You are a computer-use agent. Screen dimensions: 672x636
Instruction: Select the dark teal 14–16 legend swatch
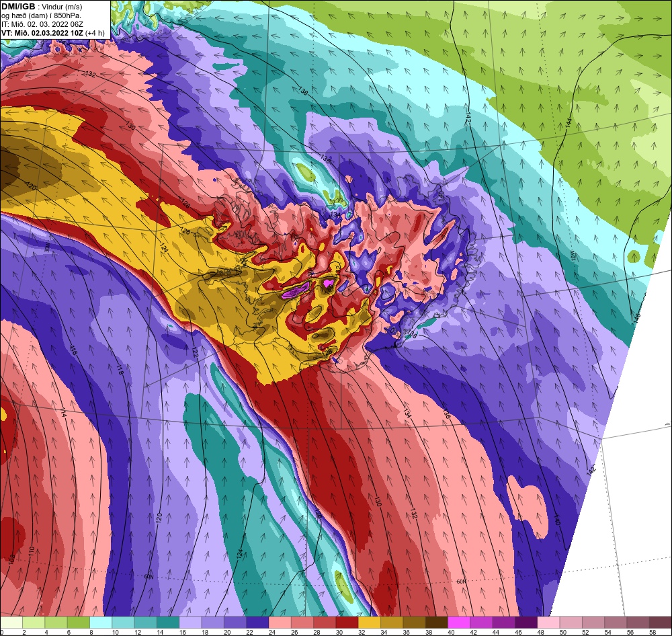coord(168,623)
